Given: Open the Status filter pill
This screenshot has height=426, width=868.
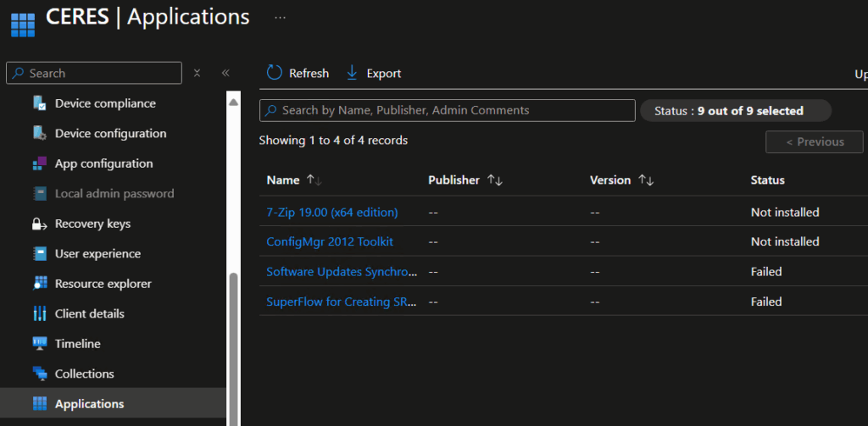Looking at the screenshot, I should click(x=735, y=111).
